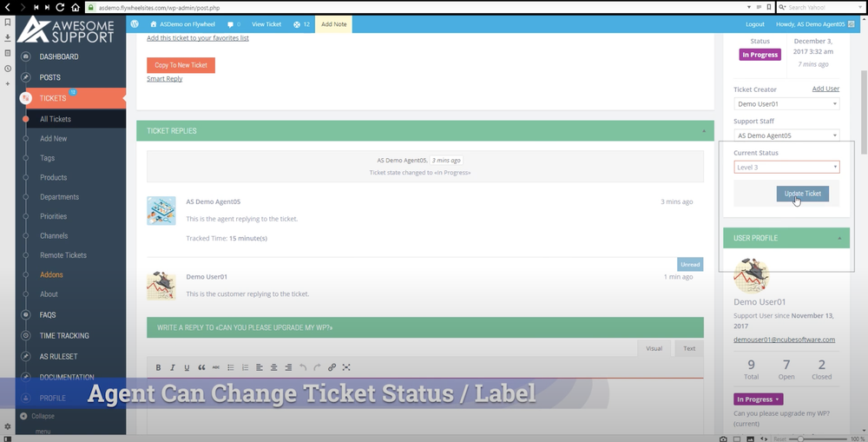868x442 pixels.
Task: Add ticket to favorites list link
Action: pos(198,38)
